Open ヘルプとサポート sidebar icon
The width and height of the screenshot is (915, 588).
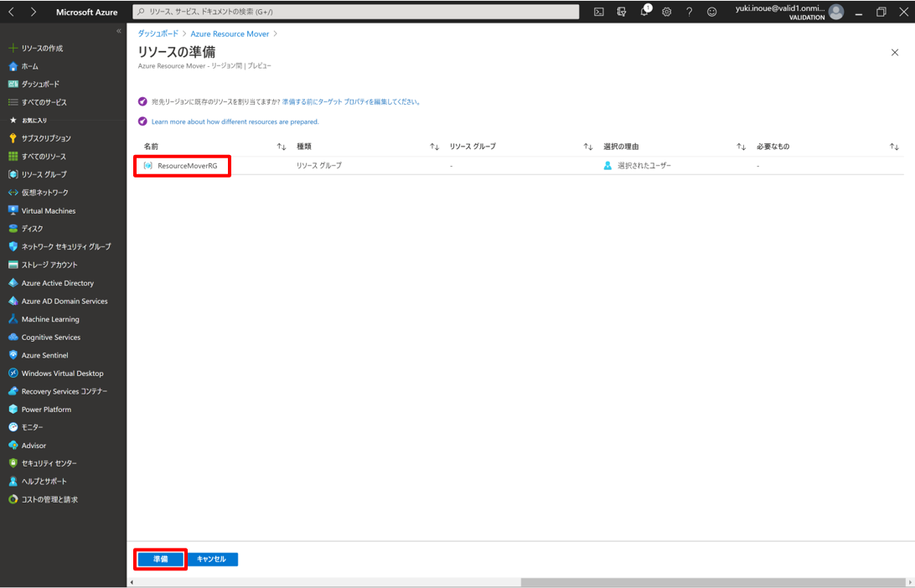[13, 482]
